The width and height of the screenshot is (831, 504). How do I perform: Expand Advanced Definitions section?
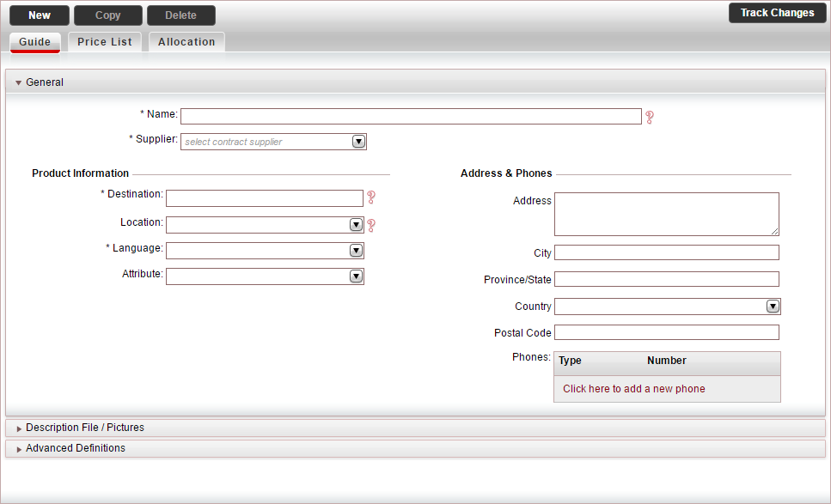pos(19,449)
